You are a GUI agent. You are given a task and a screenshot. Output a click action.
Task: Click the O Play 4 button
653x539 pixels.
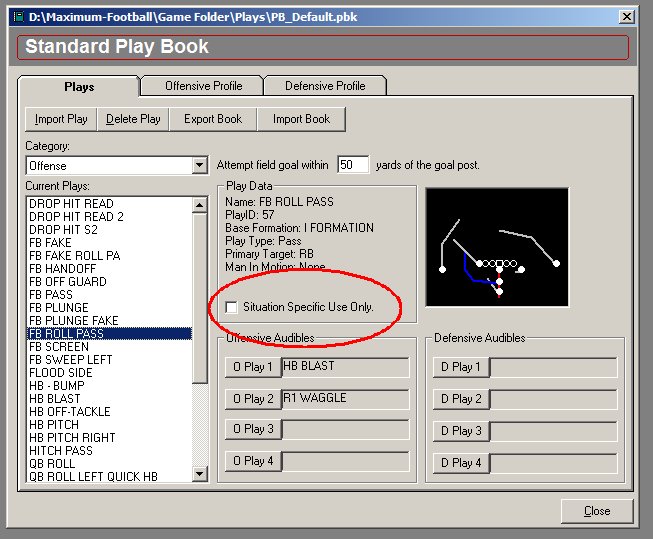click(x=253, y=461)
